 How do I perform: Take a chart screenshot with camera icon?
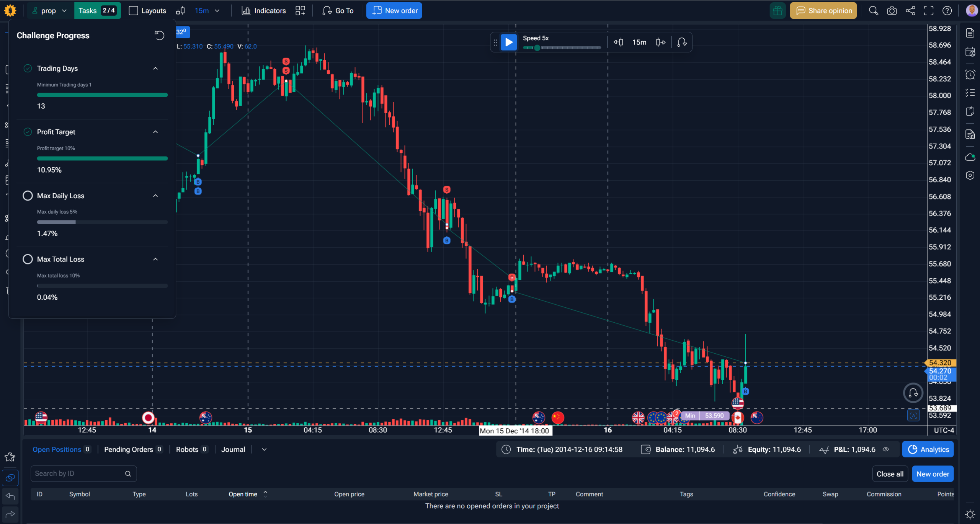[x=892, y=11]
